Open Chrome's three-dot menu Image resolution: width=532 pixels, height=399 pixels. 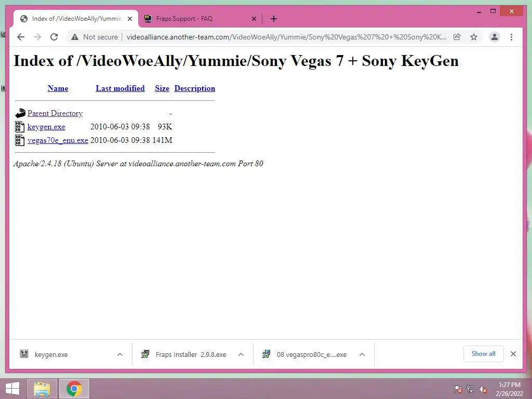click(511, 37)
